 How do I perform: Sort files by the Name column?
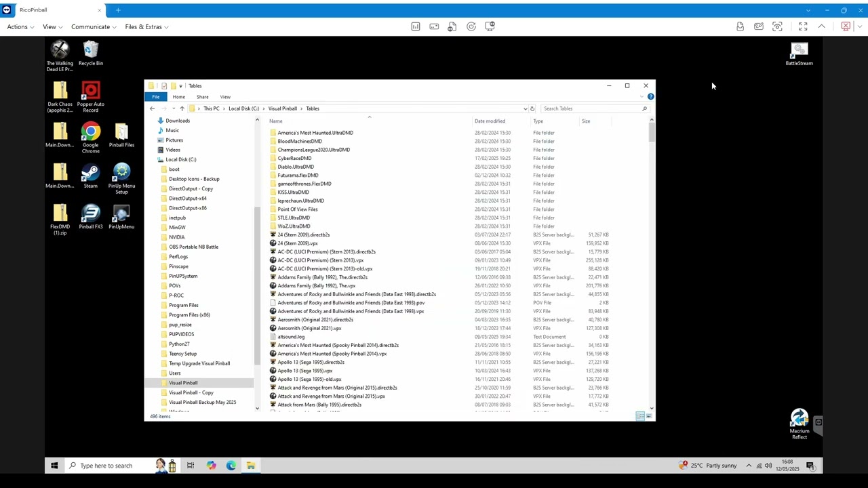(276, 121)
